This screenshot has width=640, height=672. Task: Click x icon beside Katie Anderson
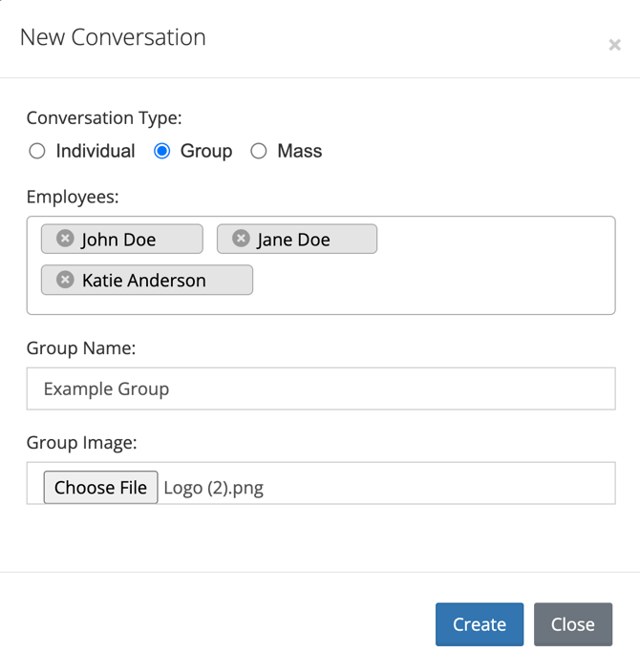pos(65,280)
